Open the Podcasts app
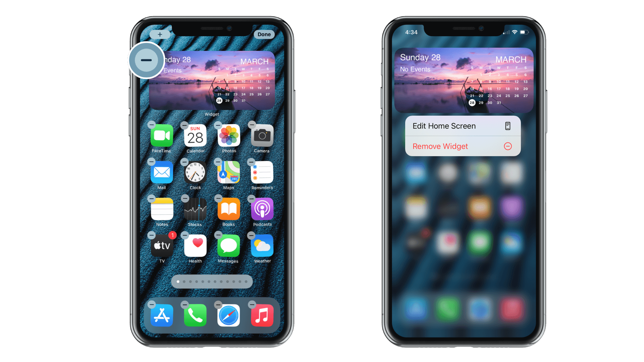The width and height of the screenshot is (644, 362). coord(261,211)
